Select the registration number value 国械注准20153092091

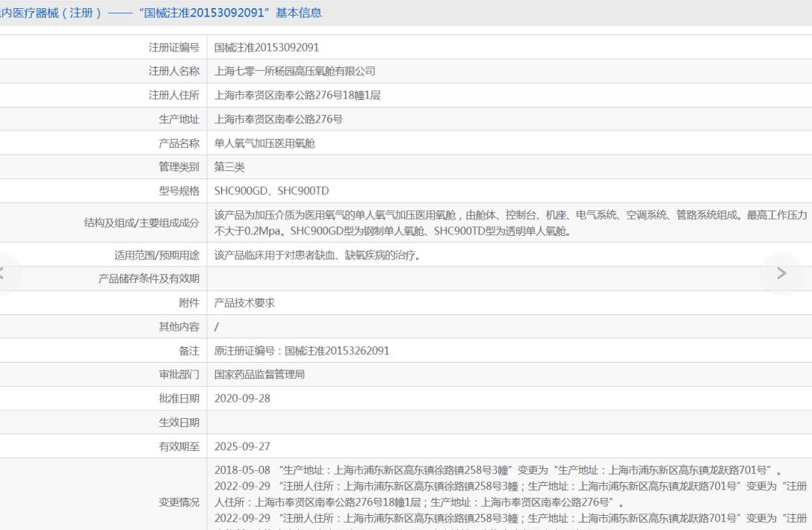coord(267,48)
